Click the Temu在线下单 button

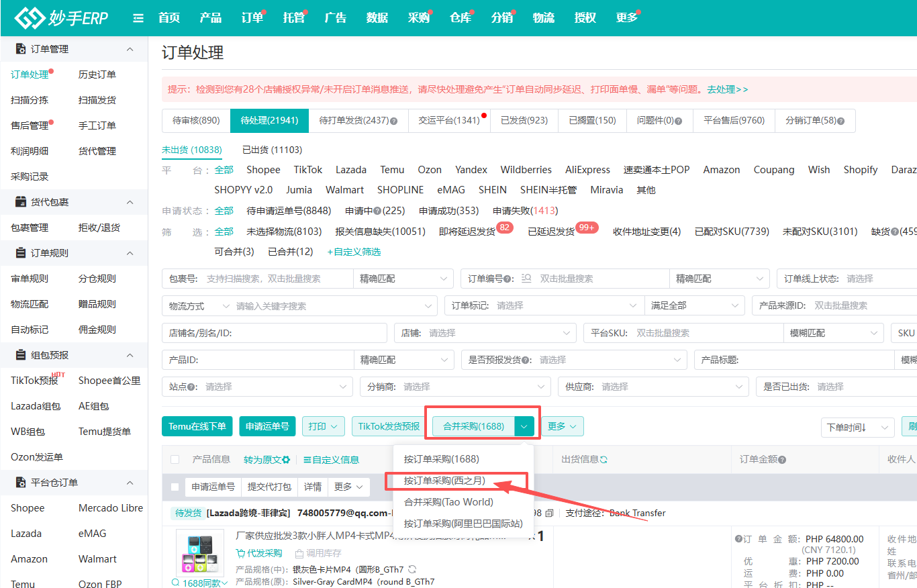click(x=197, y=426)
